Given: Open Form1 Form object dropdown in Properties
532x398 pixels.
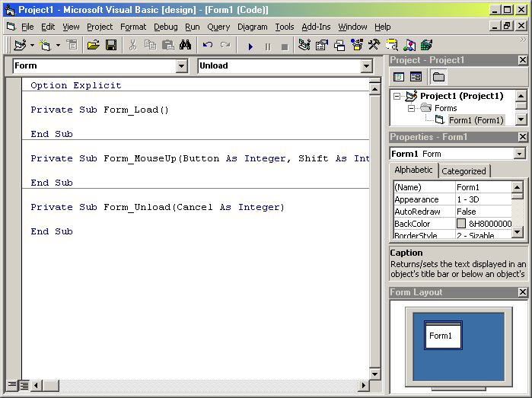Looking at the screenshot, I should pos(519,154).
